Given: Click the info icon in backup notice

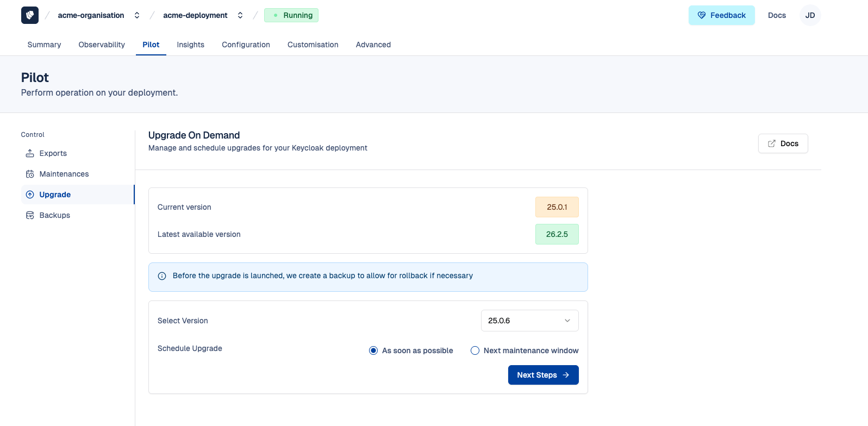Looking at the screenshot, I should tap(162, 276).
